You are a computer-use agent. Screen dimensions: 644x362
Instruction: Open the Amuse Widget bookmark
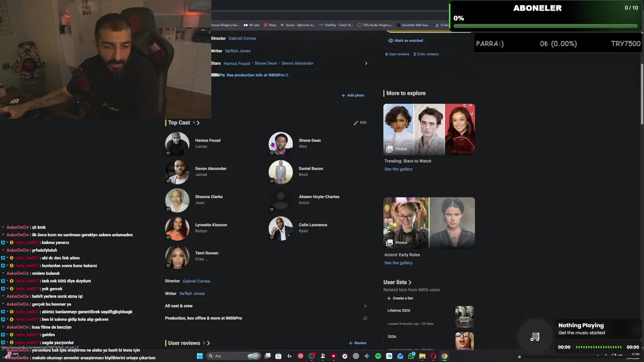pos(225,25)
